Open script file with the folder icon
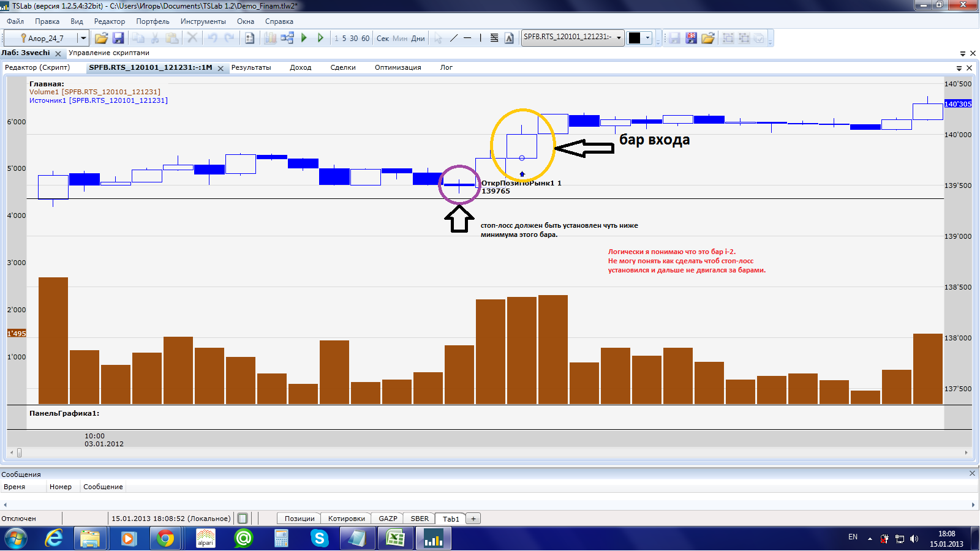This screenshot has height=551, width=980. pos(101,38)
